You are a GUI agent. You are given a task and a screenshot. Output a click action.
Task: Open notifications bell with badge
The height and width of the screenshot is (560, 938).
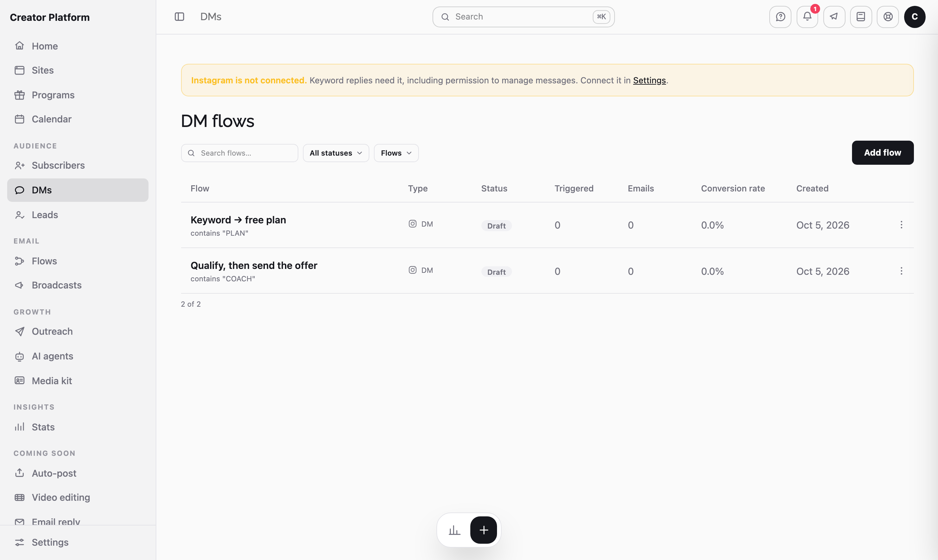click(807, 17)
